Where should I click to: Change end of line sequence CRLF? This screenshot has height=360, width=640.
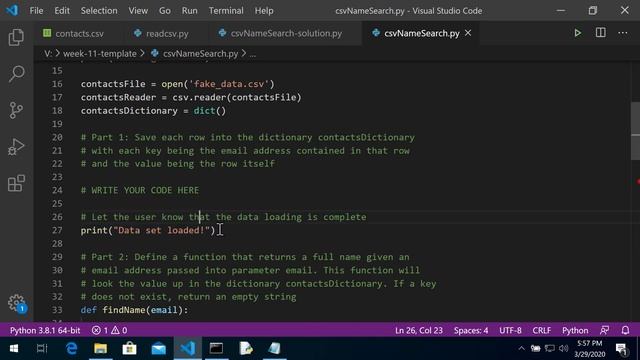[542, 330]
